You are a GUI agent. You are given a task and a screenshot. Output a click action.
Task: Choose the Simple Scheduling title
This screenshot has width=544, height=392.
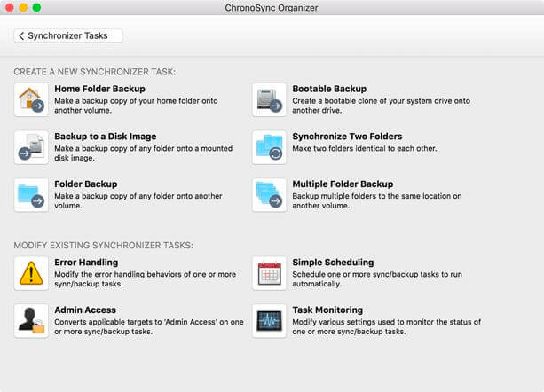tap(333, 263)
